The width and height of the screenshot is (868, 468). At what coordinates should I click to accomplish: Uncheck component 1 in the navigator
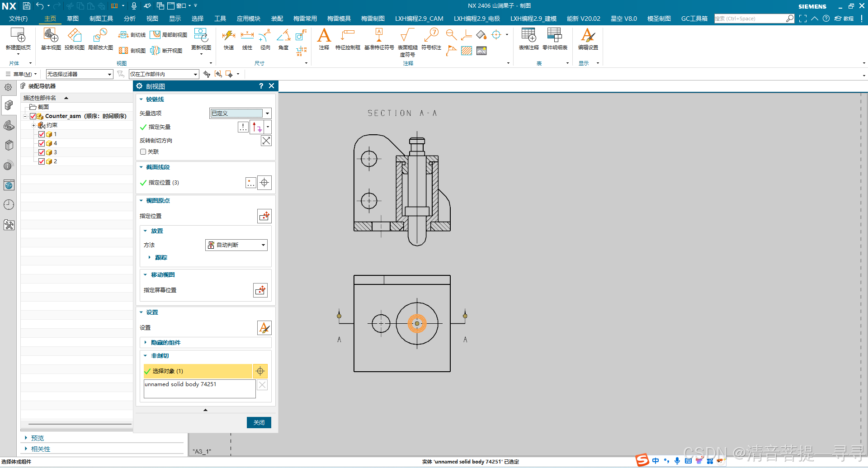coord(42,134)
